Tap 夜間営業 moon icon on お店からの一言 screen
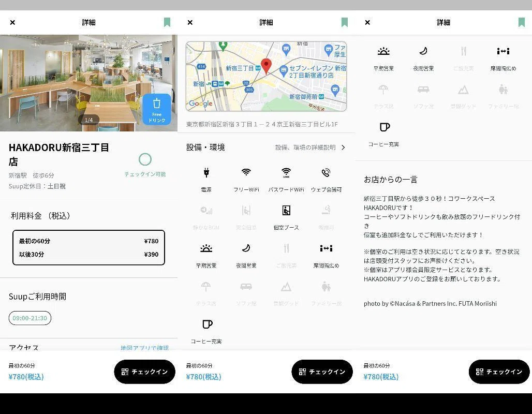The height and width of the screenshot is (414, 532). (423, 51)
